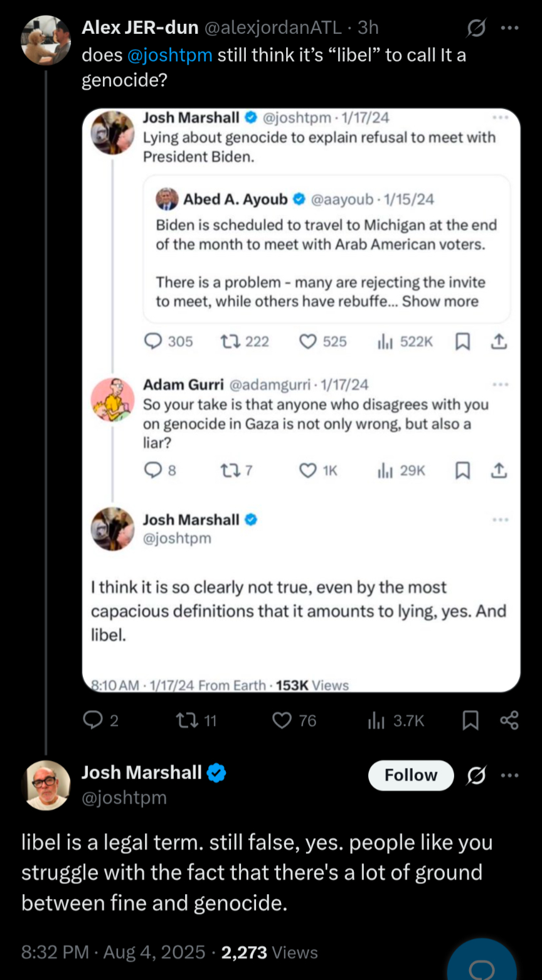Screen dimensions: 542x980
Task: Follow Josh Marshall
Action: coord(410,775)
